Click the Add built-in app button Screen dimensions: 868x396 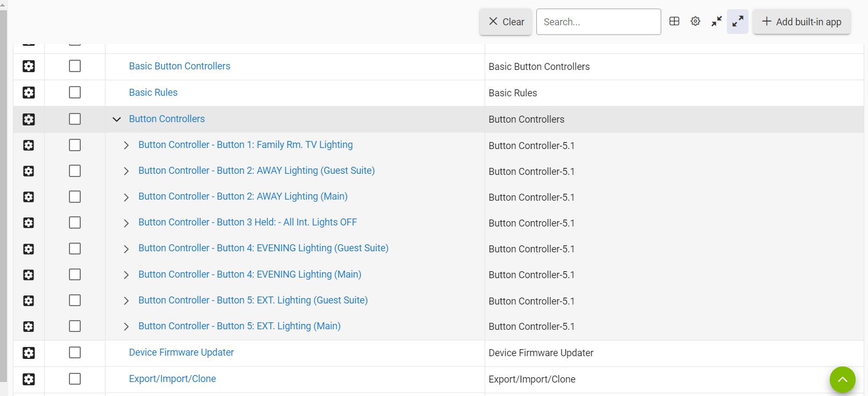801,22
